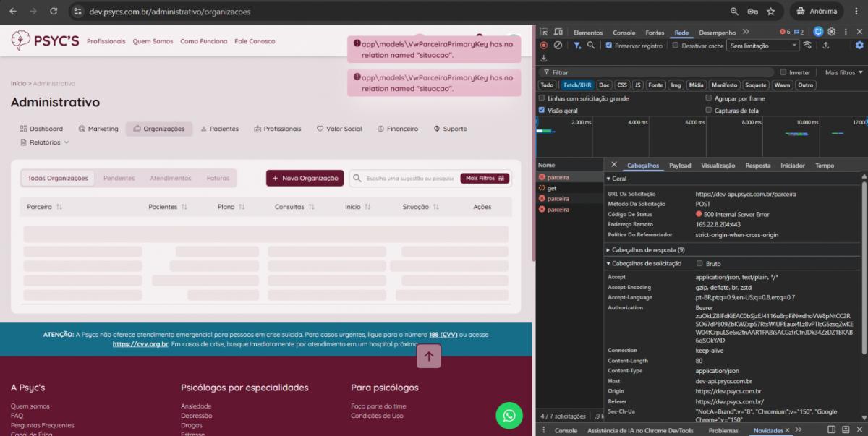This screenshot has height=436, width=868.
Task: Select the CSS request type filter
Action: pos(622,85)
